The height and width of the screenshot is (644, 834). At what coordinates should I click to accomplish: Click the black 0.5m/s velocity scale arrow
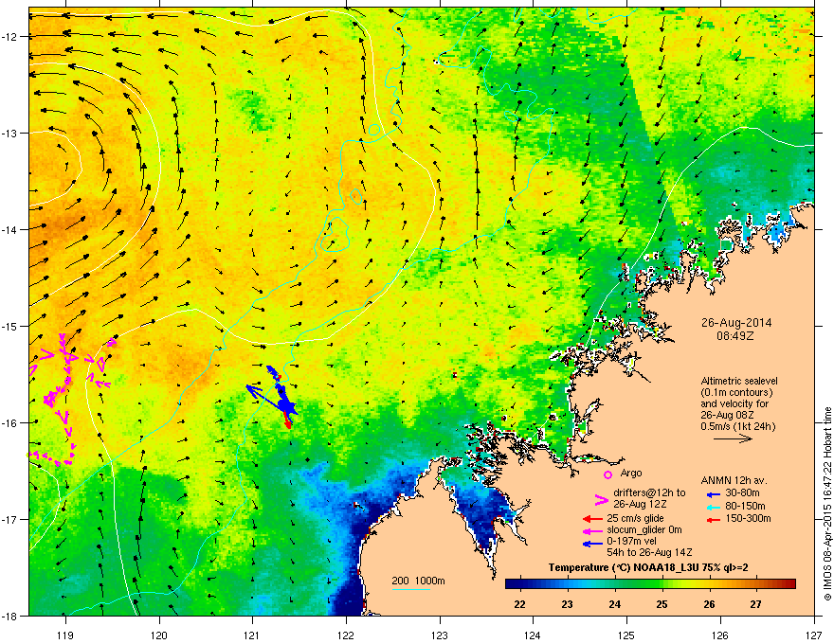(x=733, y=438)
